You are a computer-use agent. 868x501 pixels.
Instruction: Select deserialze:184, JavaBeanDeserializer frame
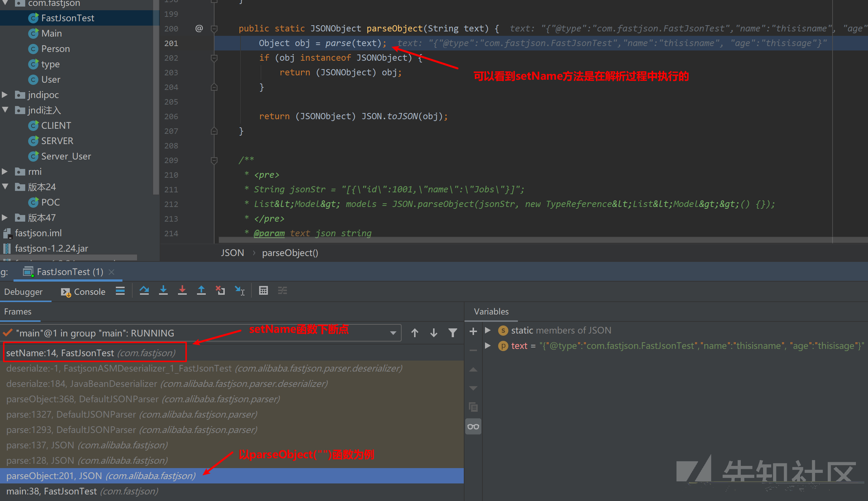click(x=232, y=384)
